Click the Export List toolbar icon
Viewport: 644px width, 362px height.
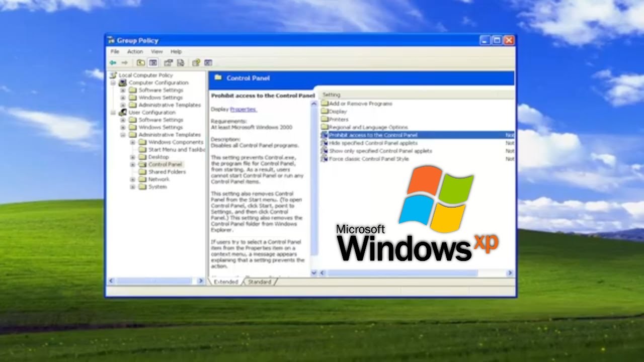pos(180,63)
